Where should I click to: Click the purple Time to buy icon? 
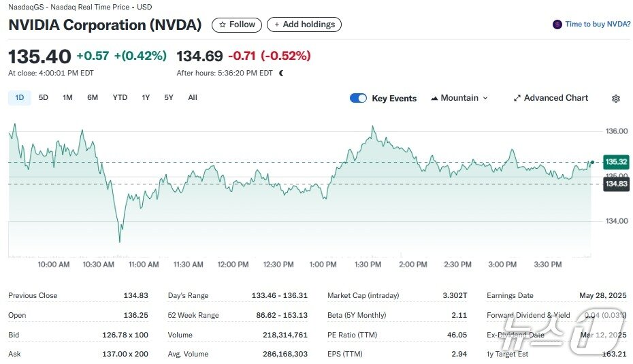[x=557, y=24]
